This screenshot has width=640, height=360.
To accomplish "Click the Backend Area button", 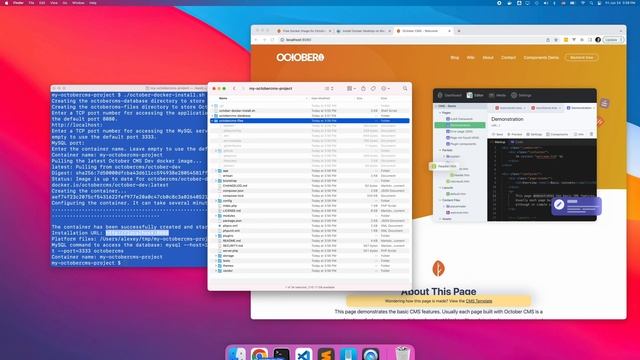I will [x=582, y=58].
